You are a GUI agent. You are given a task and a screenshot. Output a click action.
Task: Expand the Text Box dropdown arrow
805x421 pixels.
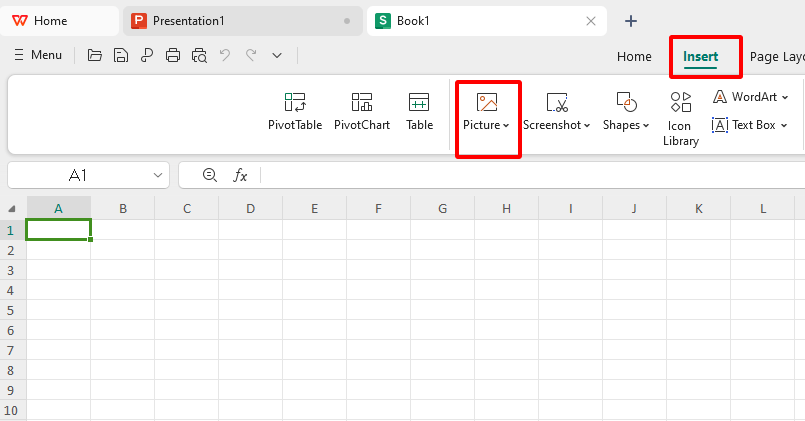pos(784,125)
